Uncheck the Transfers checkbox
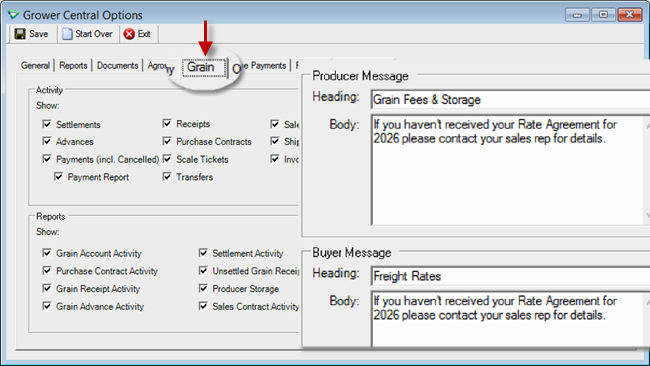The width and height of the screenshot is (650, 366). pos(167,177)
